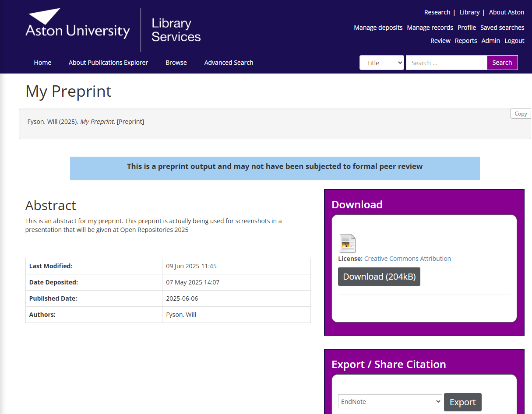Open the Title search field dropdown

[x=381, y=63]
